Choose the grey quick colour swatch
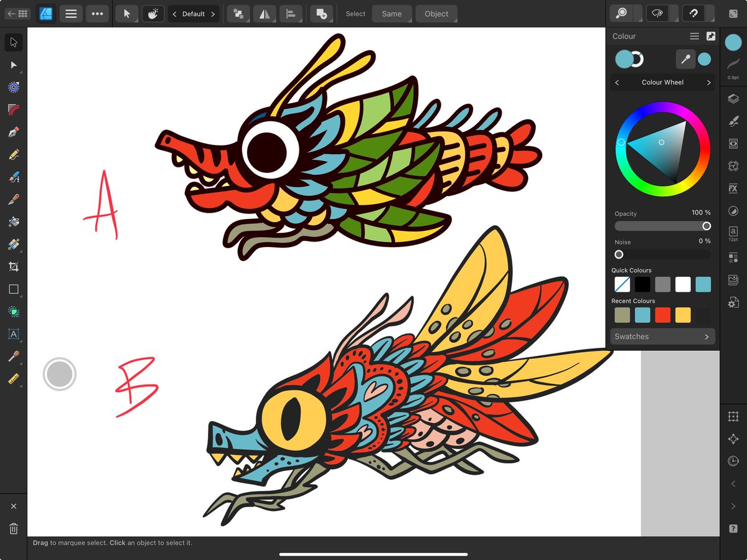747x560 pixels. coord(663,285)
